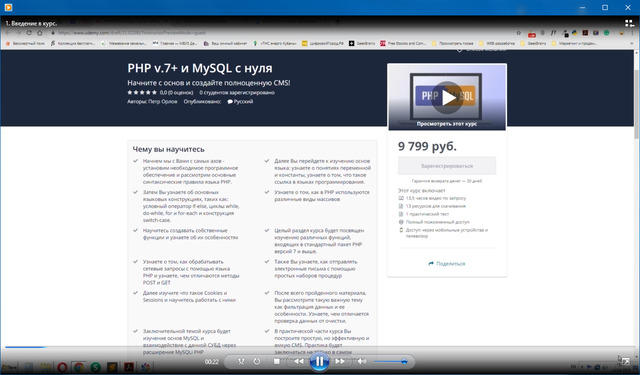Toggle shuffle in the player controls
This screenshot has width=640, height=375.
click(x=241, y=361)
